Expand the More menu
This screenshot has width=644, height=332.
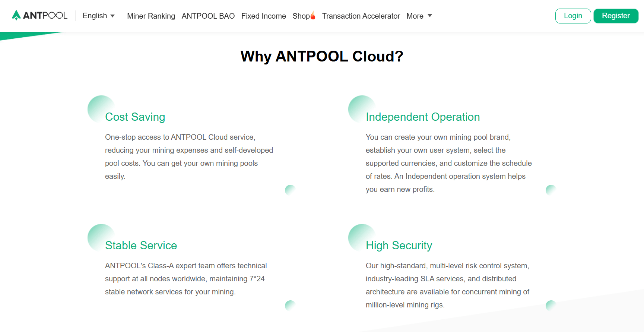tap(419, 16)
